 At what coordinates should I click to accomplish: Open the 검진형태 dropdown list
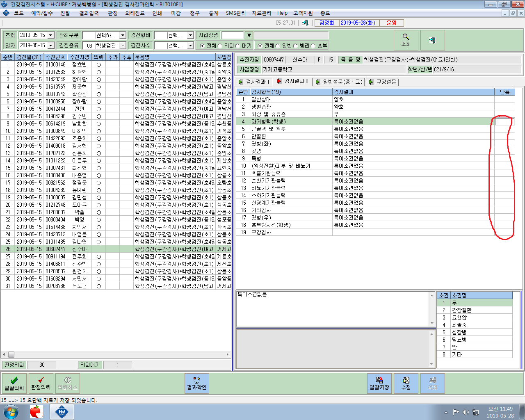190,35
